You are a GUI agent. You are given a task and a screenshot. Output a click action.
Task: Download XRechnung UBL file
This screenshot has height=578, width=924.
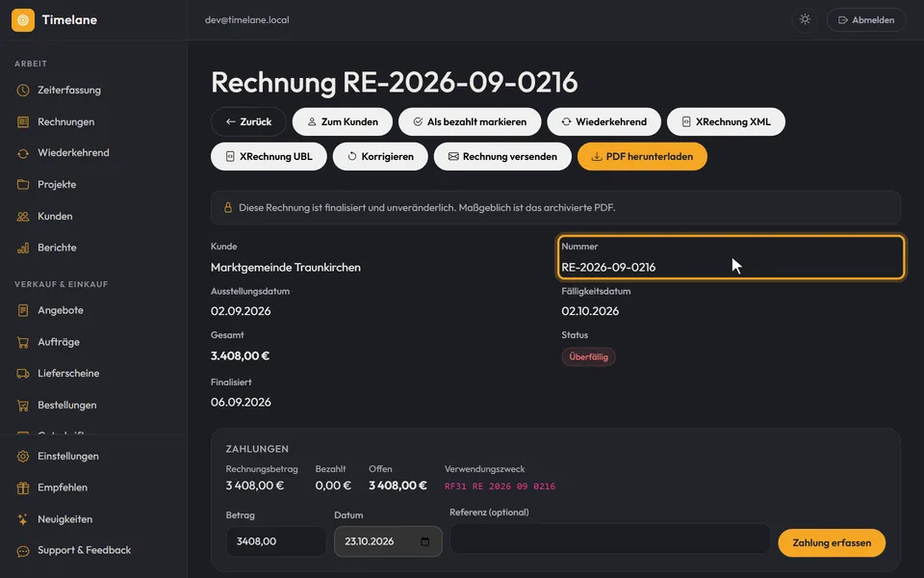[x=269, y=157]
